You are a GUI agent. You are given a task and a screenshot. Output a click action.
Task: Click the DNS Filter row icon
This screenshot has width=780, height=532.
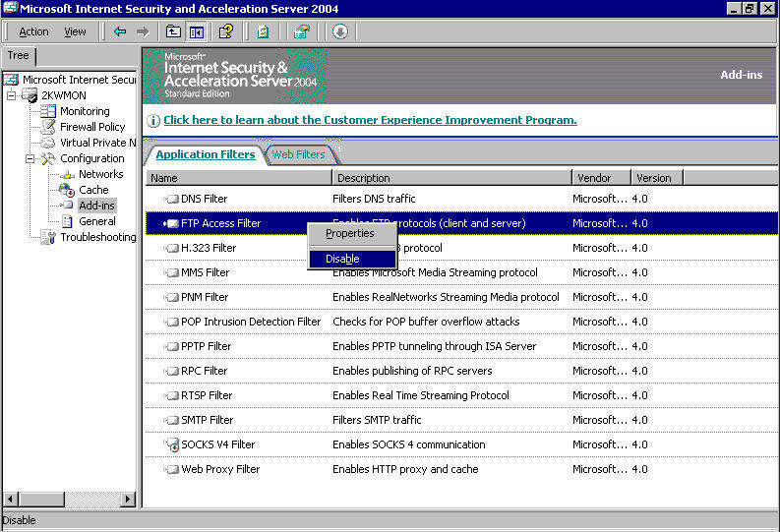171,199
